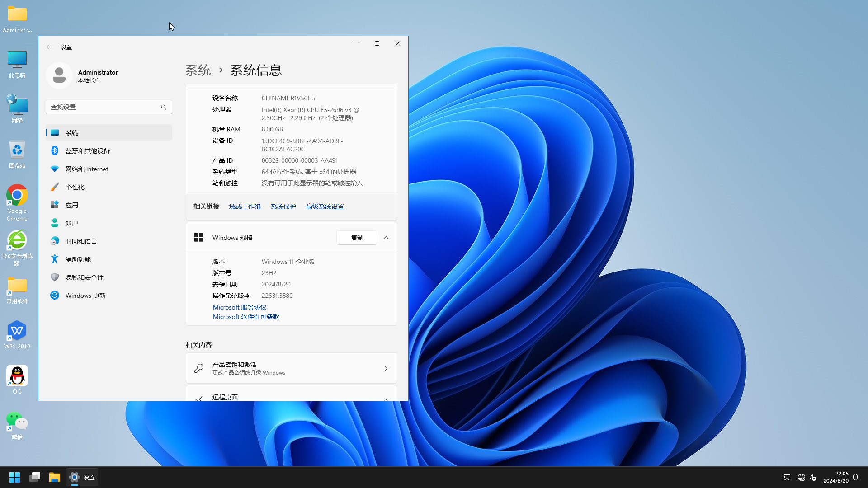Screen dimensions: 868x488
Task: Click the Find a setting (查找设置) search box
Action: (108, 107)
